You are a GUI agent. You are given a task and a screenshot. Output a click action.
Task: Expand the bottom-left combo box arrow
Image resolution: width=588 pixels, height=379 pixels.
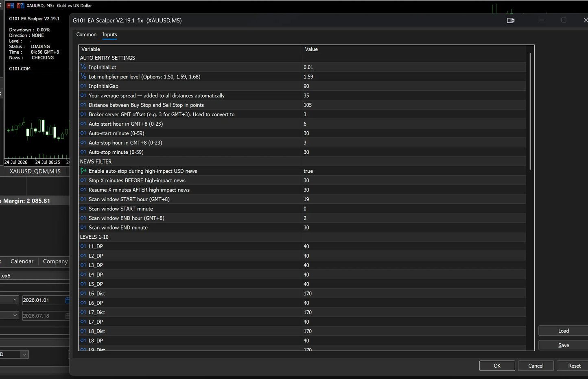pos(25,355)
